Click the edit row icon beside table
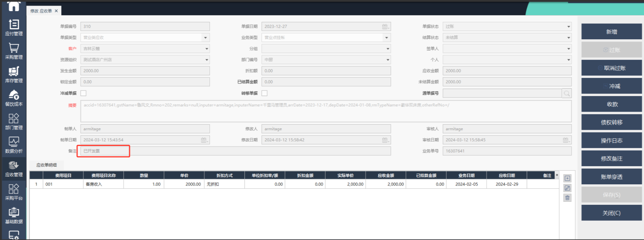644x240 pixels. coord(567,188)
